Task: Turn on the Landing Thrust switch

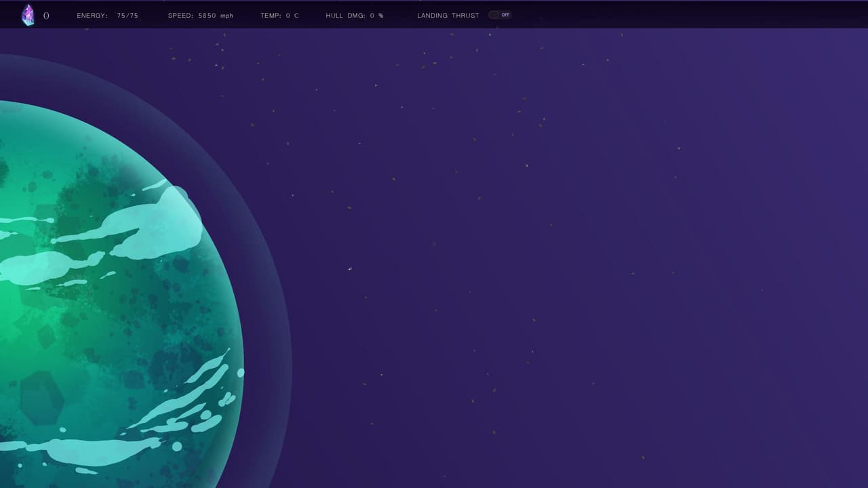Action: tap(500, 15)
